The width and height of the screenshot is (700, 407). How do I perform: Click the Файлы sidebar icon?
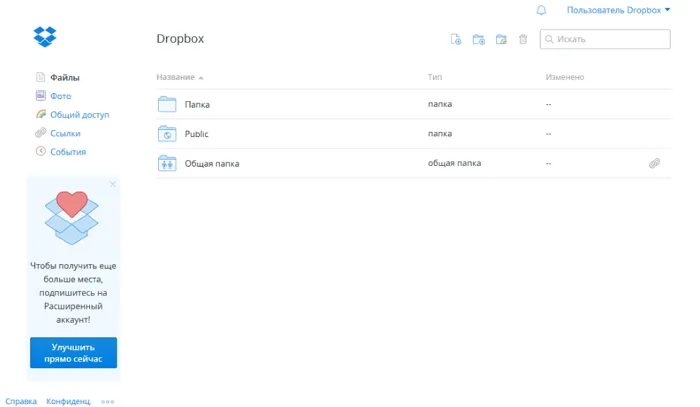pyautogui.click(x=41, y=77)
